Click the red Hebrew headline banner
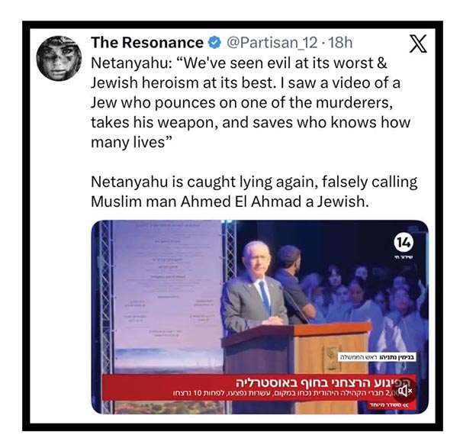 tap(258, 388)
